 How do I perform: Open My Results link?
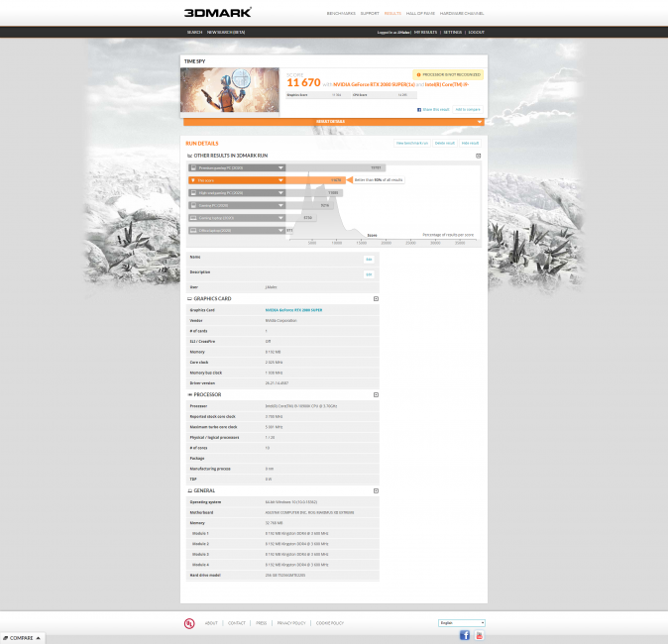pos(425,33)
